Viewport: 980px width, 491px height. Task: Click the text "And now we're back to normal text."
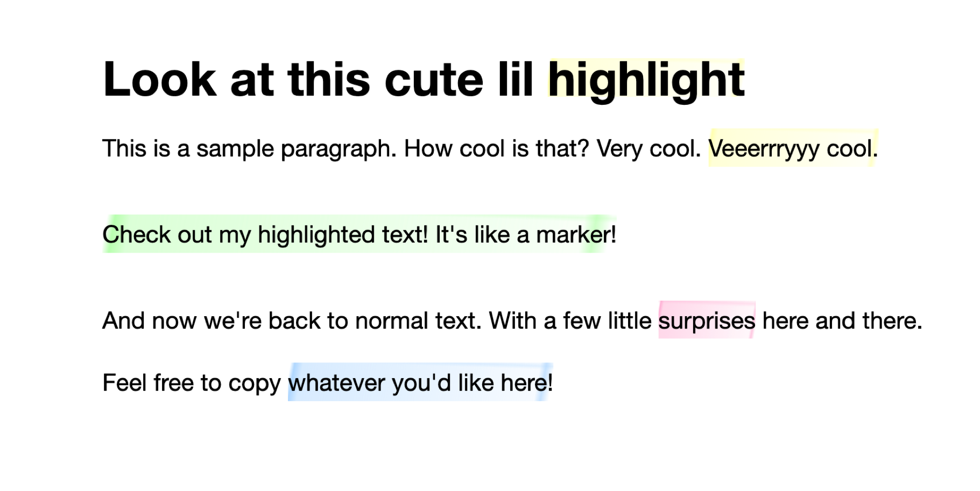[x=292, y=321]
